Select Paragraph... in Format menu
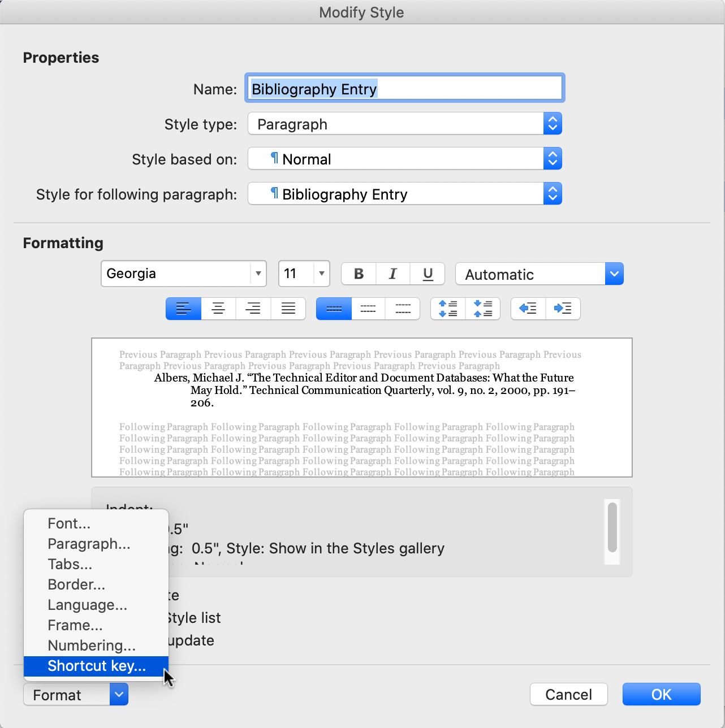Screen dimensions: 725x728 [89, 544]
